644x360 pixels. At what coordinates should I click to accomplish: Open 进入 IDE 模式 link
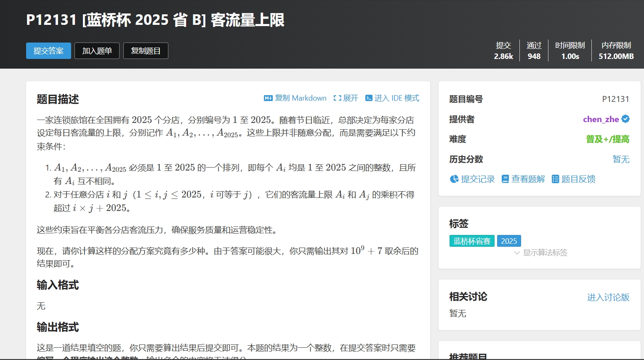coord(397,98)
